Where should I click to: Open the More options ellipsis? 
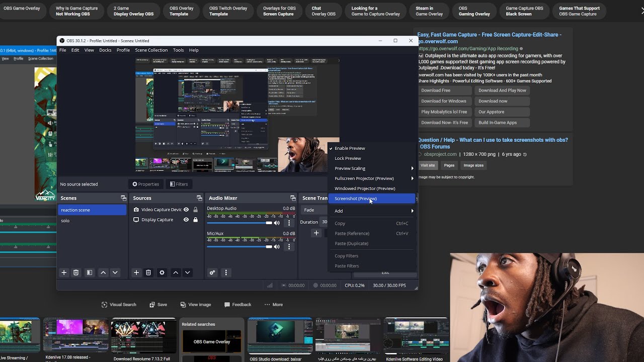click(x=273, y=305)
